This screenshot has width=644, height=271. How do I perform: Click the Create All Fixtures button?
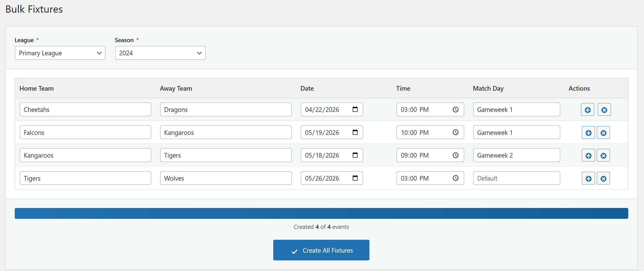click(x=321, y=250)
